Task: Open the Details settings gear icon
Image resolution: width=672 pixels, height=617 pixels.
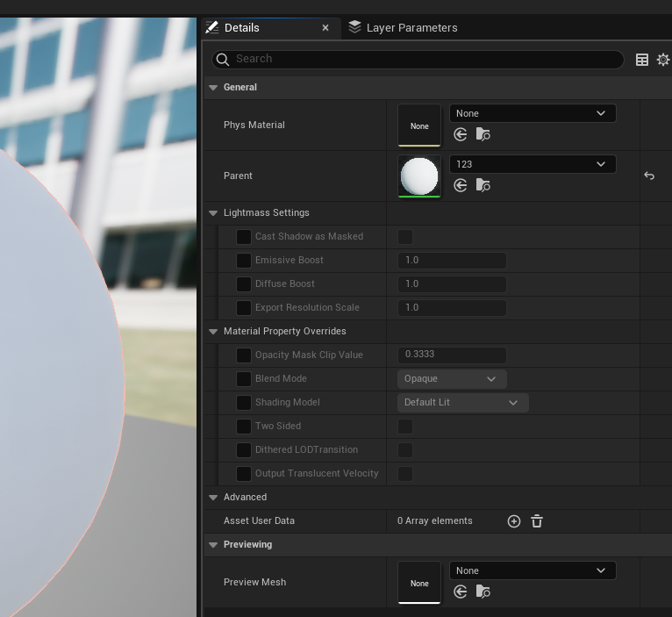Action: click(x=663, y=60)
